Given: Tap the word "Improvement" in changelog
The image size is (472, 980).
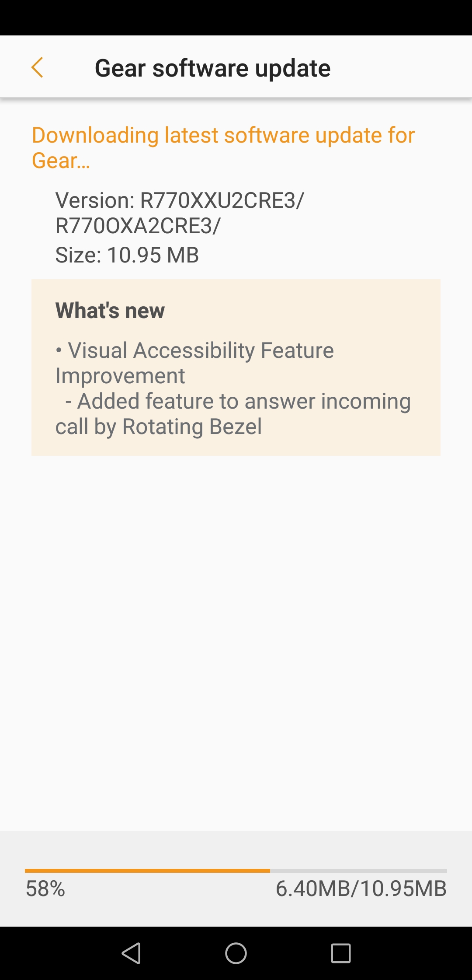Looking at the screenshot, I should coord(120,376).
